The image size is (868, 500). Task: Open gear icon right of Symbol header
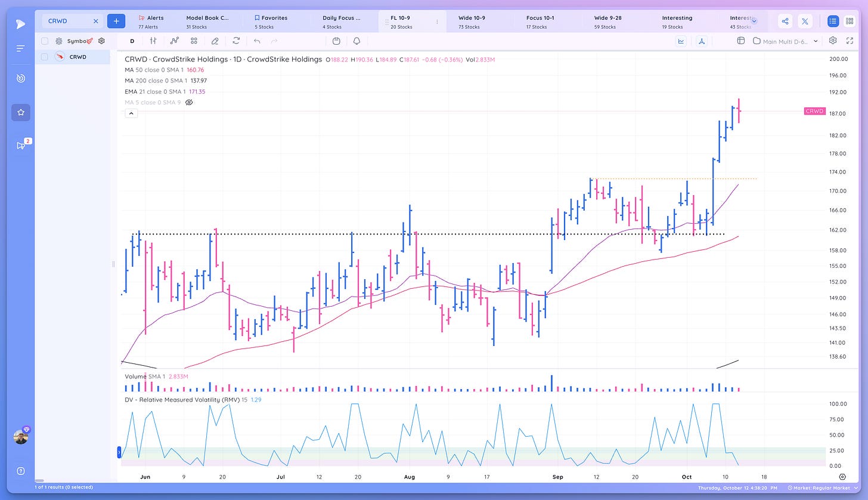101,41
